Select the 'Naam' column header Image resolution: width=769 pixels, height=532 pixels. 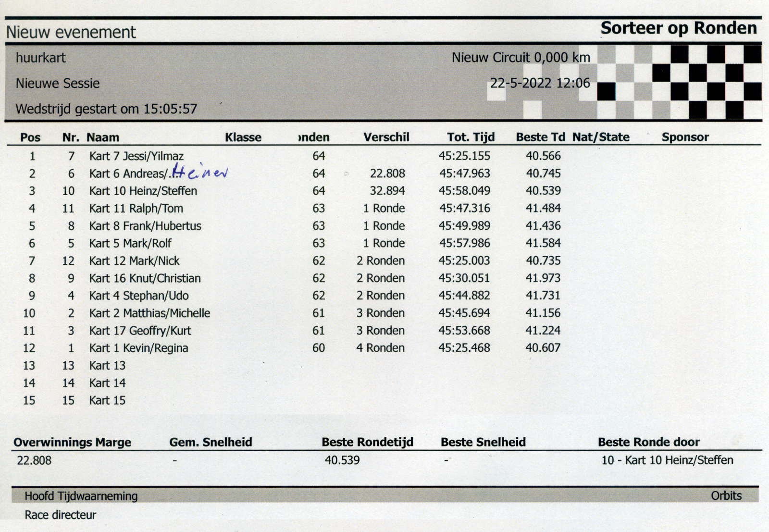tap(103, 137)
